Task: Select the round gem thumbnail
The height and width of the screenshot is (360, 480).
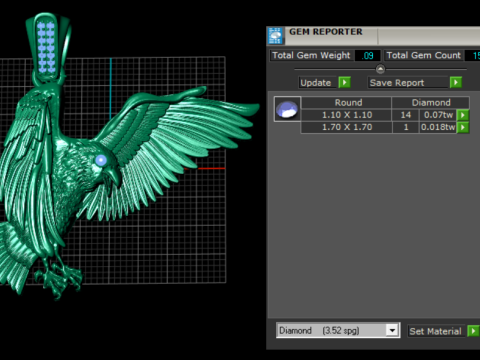Action: pos(287,109)
